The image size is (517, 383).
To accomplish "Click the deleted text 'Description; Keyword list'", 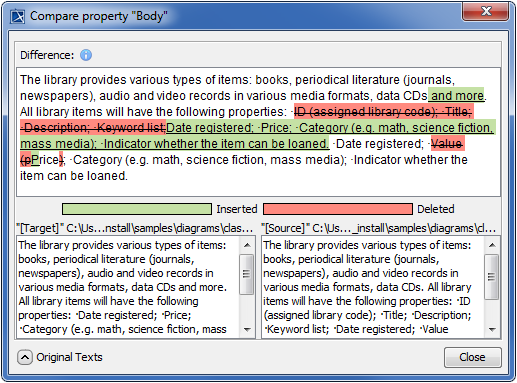I will coord(93,128).
